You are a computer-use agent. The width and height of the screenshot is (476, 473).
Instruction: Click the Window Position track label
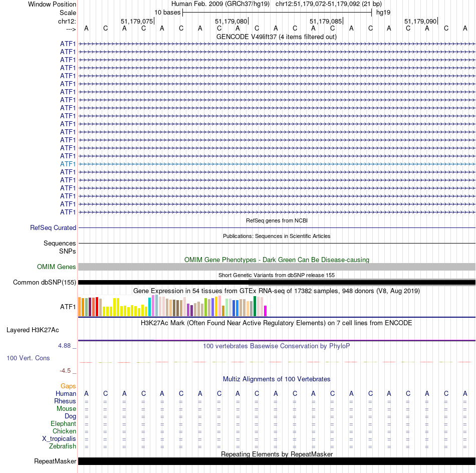click(52, 4)
